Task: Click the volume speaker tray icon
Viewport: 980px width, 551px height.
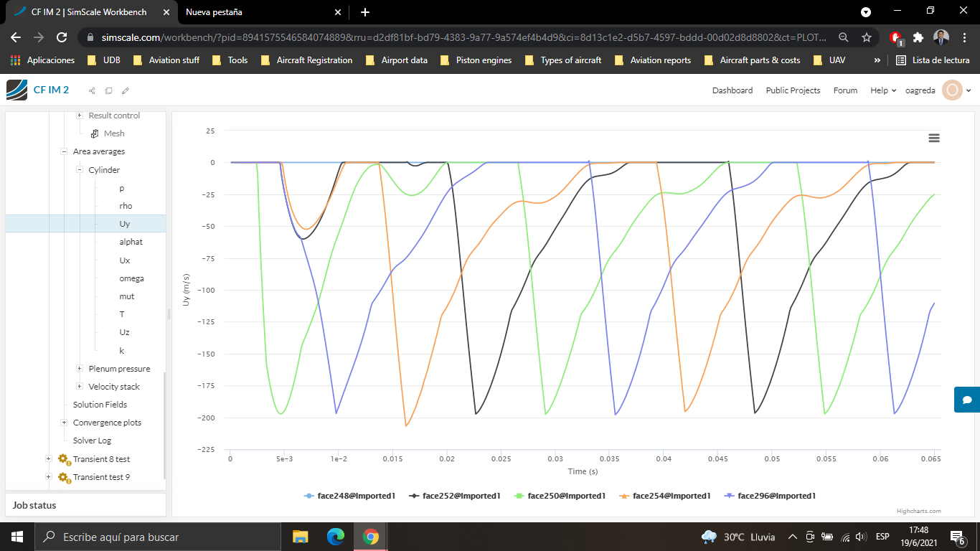Action: point(861,537)
